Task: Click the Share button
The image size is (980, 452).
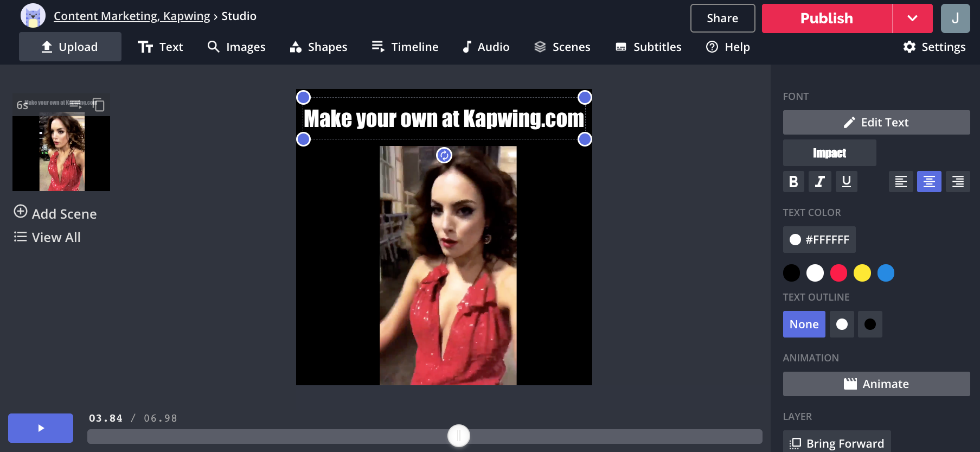Action: click(722, 18)
